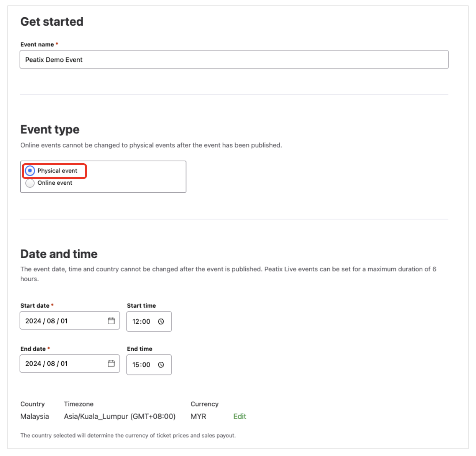476x456 pixels.
Task: Toggle the highlighted Physical event radio button
Action: (30, 171)
